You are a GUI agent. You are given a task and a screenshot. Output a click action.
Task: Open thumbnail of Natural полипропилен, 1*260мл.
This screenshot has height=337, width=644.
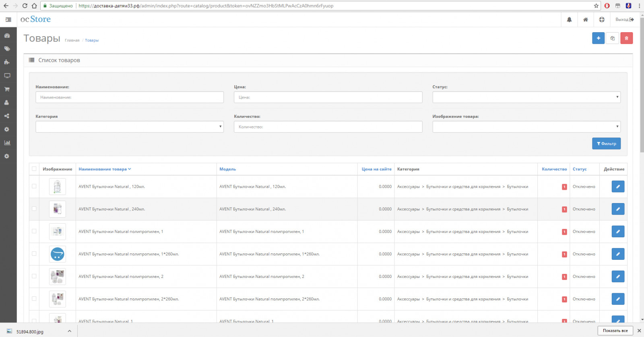pyautogui.click(x=57, y=254)
